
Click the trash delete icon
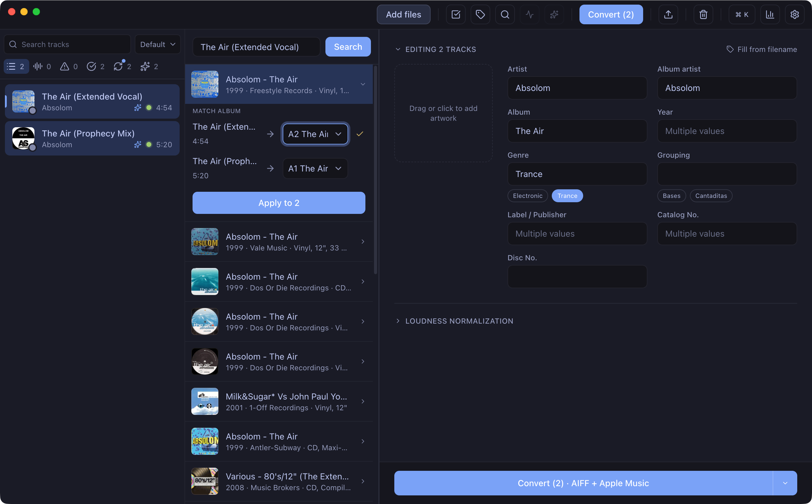(x=703, y=15)
